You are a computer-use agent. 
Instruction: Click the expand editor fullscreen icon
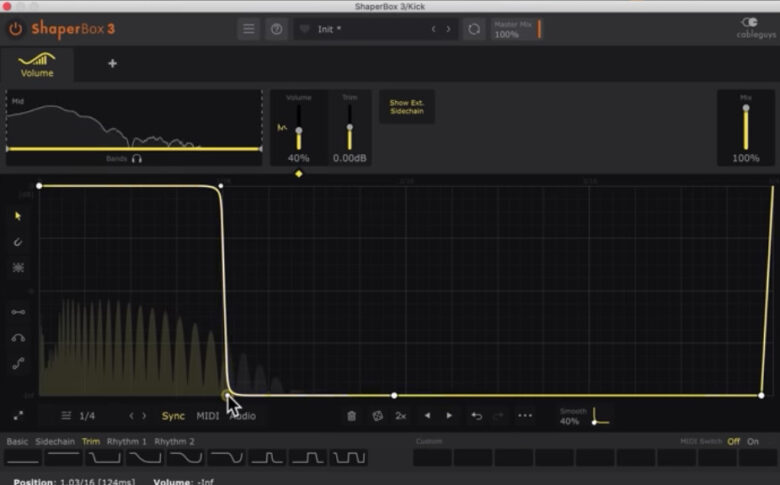[x=18, y=416]
